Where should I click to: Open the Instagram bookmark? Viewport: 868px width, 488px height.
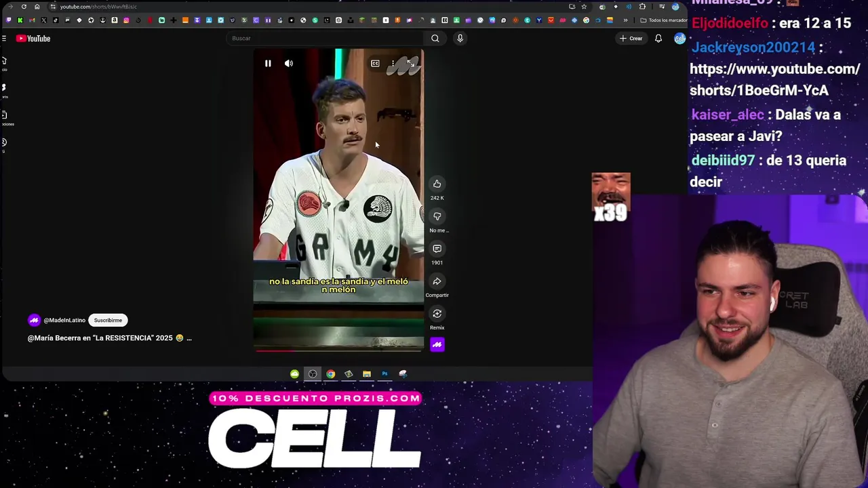[126, 20]
